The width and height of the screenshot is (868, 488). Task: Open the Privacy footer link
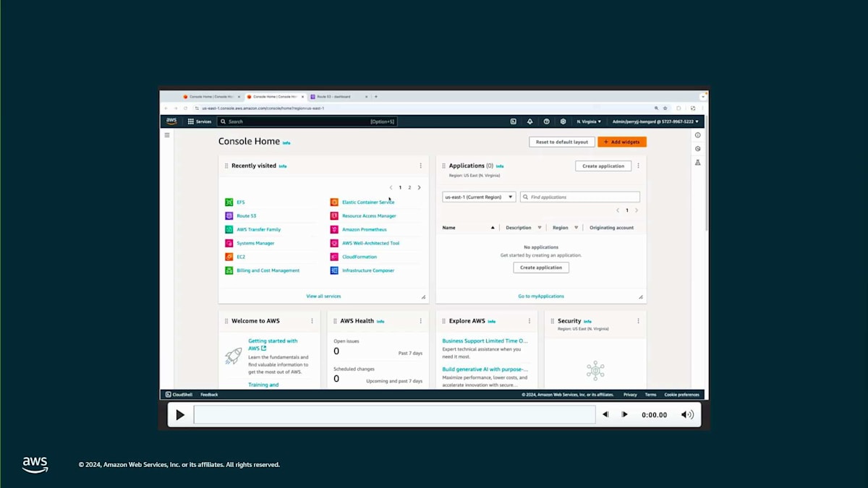630,395
